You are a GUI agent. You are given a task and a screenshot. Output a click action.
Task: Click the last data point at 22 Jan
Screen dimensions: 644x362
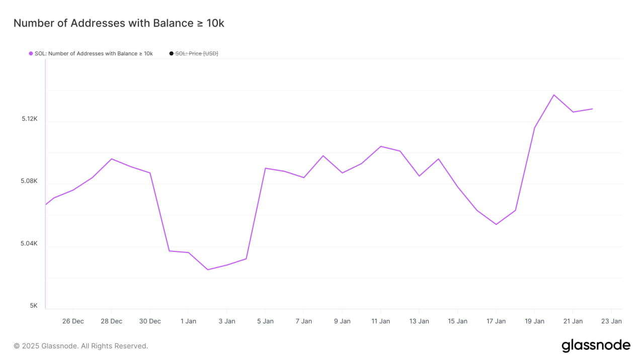coord(592,109)
